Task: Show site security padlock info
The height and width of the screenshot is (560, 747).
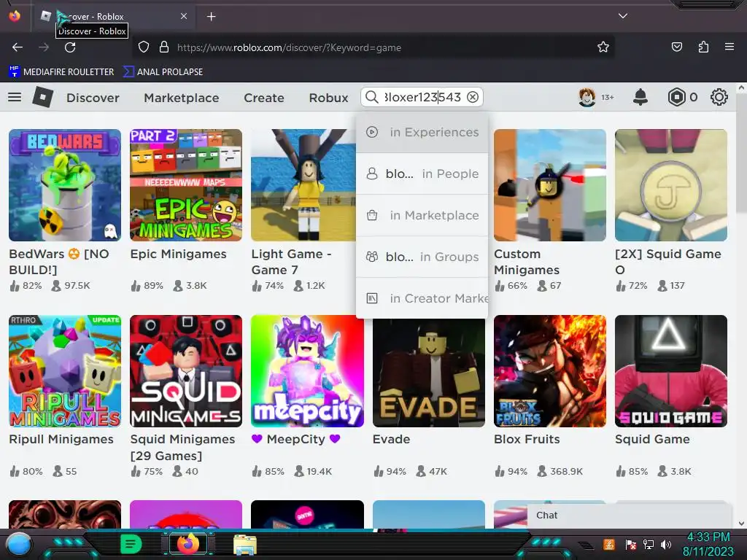Action: pyautogui.click(x=164, y=47)
